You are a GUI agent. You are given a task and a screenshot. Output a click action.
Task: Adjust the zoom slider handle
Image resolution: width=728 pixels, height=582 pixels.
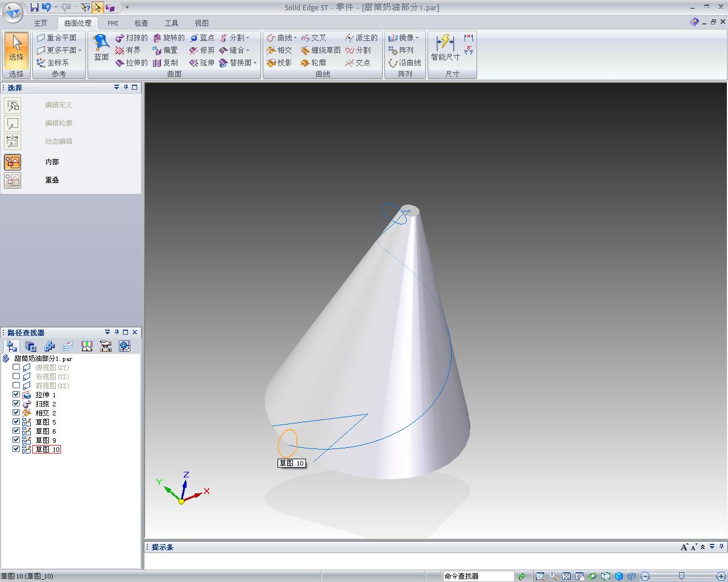point(681,576)
